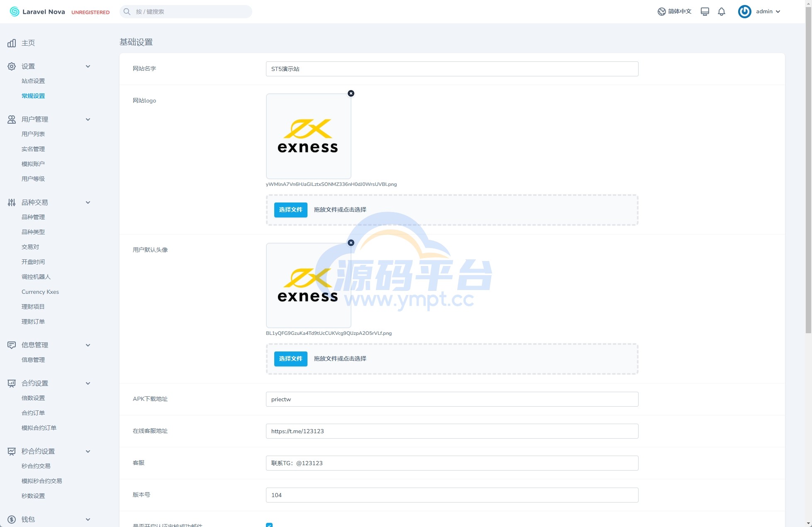Collapse the 秒合约设置 menu chevron

[88, 451]
